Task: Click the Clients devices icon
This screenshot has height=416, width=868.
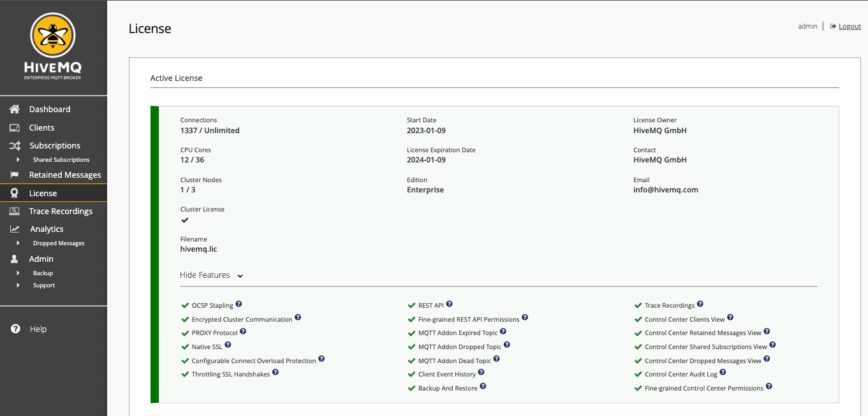Action: click(x=15, y=127)
